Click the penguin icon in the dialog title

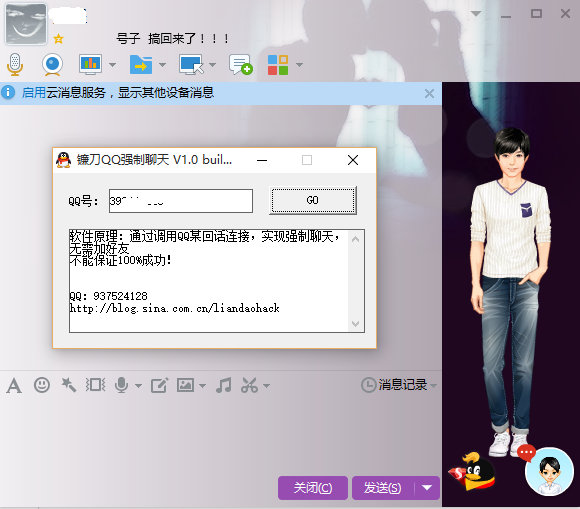click(x=64, y=160)
